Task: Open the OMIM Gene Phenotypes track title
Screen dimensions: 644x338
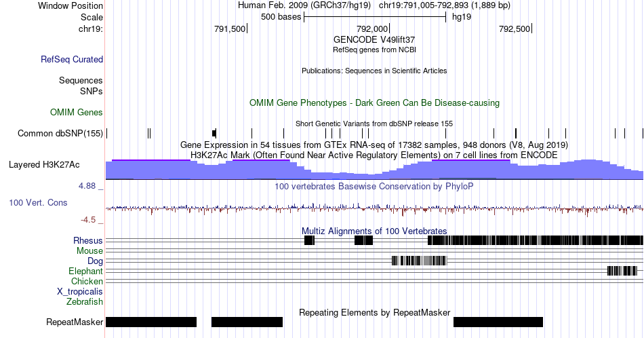Action: (374, 102)
